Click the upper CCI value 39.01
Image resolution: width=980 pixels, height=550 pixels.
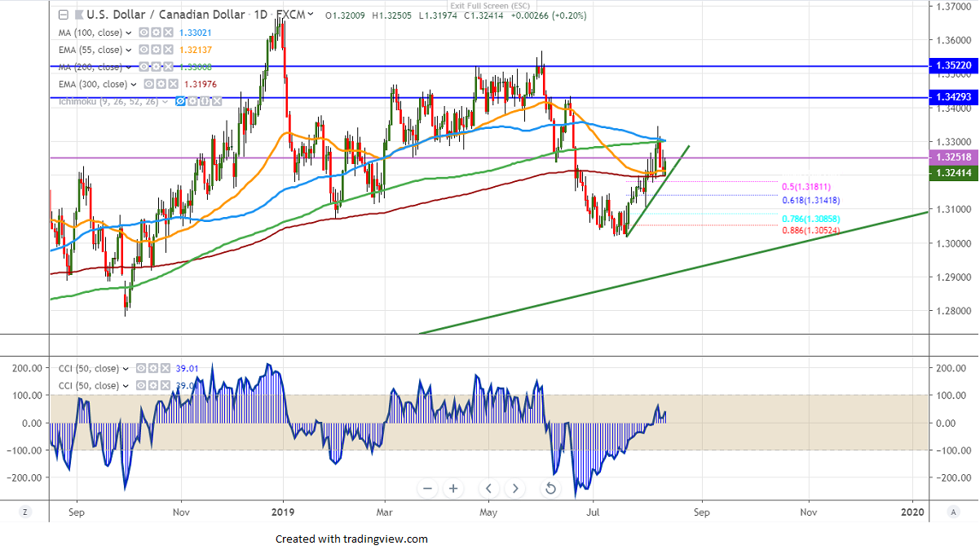187,368
